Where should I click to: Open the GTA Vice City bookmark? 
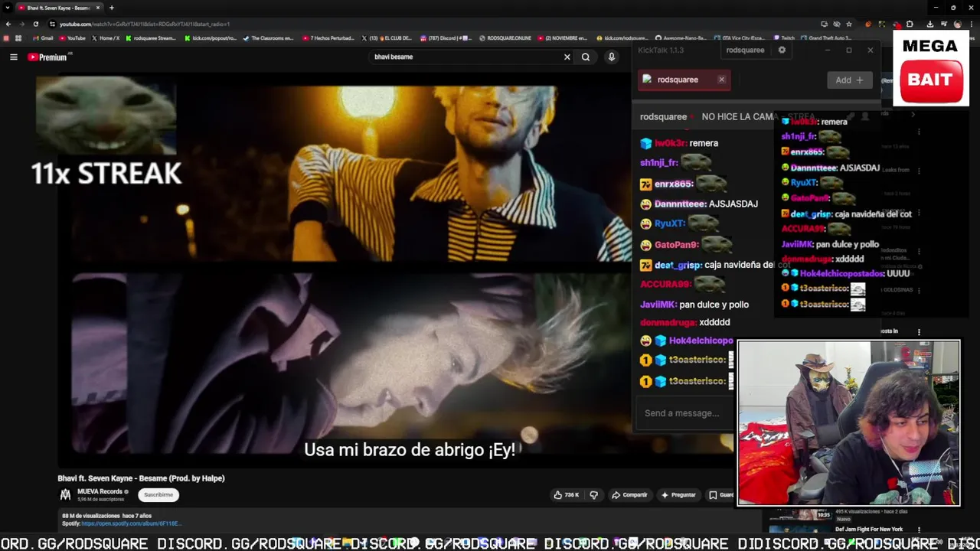click(x=739, y=37)
